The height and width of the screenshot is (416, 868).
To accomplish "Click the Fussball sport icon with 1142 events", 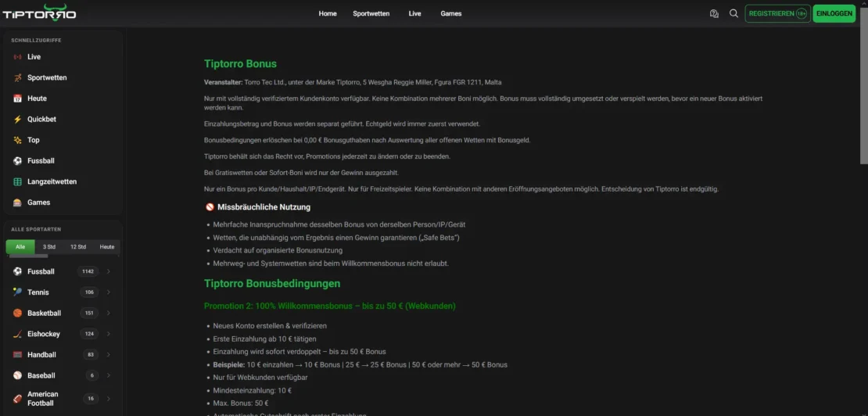I will [x=18, y=271].
